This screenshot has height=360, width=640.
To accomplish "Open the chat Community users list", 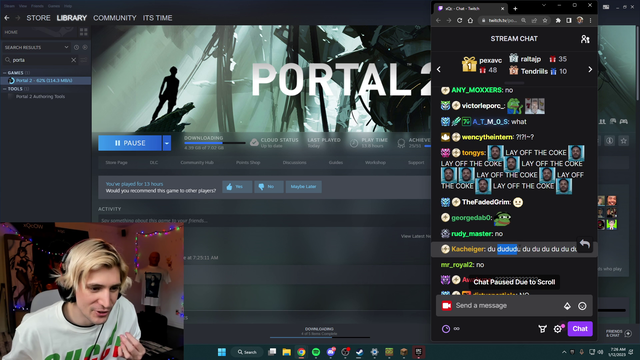I will tap(585, 39).
